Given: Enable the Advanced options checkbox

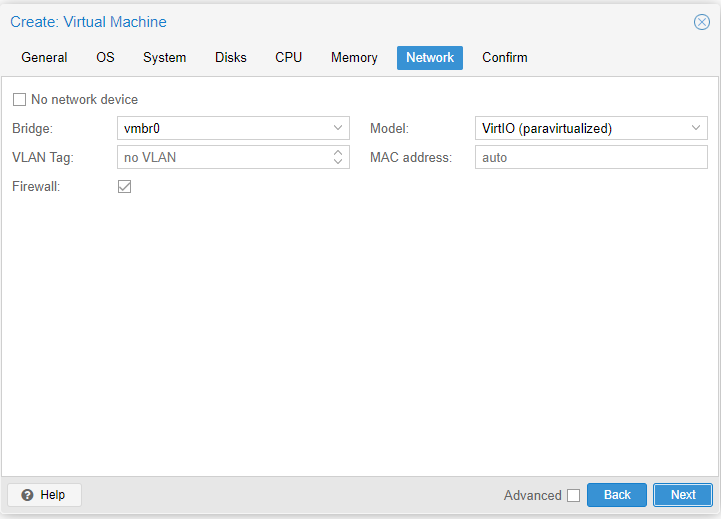Looking at the screenshot, I should click(573, 495).
